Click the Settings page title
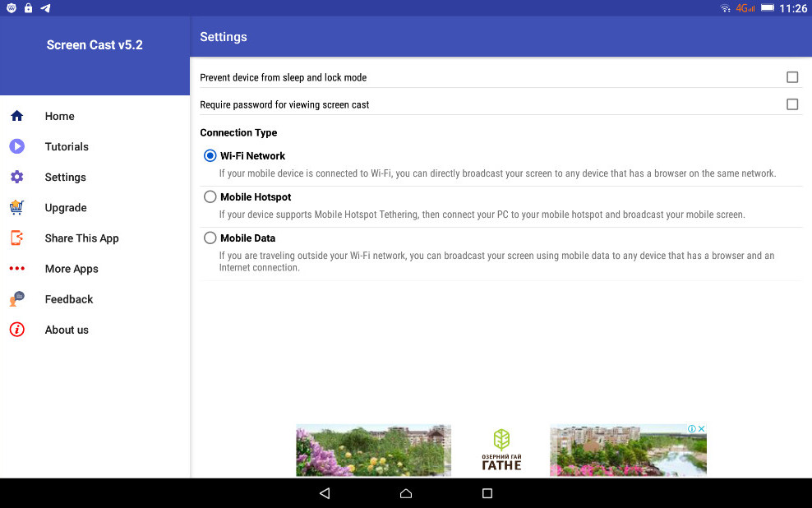812x508 pixels. click(224, 37)
